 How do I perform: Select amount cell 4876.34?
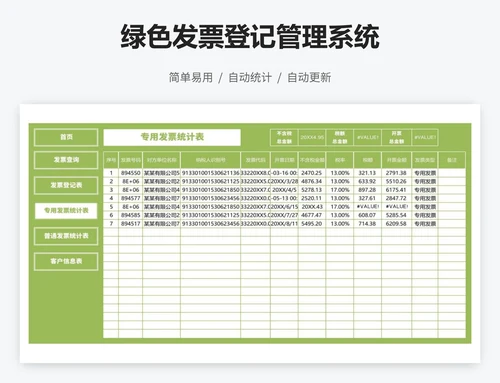tap(312, 181)
